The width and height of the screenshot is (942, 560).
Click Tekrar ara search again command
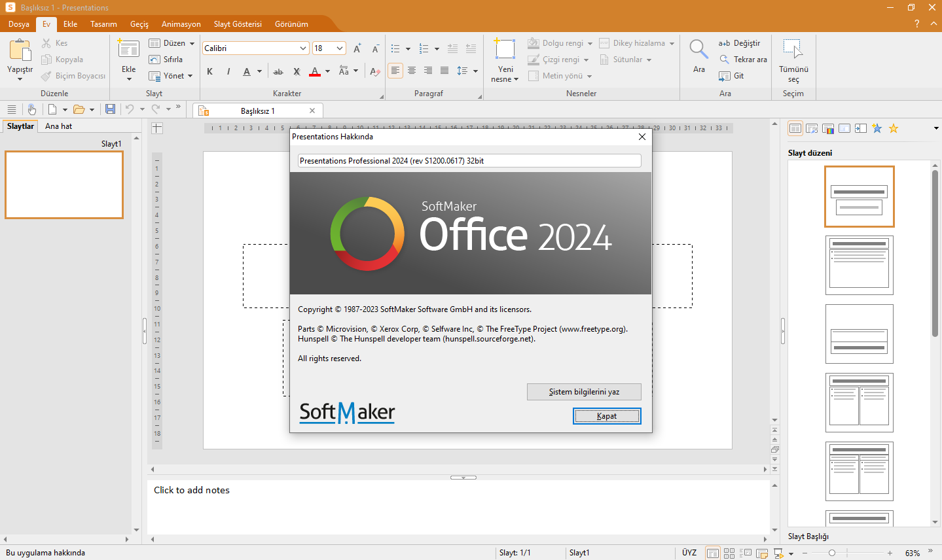[x=743, y=60]
